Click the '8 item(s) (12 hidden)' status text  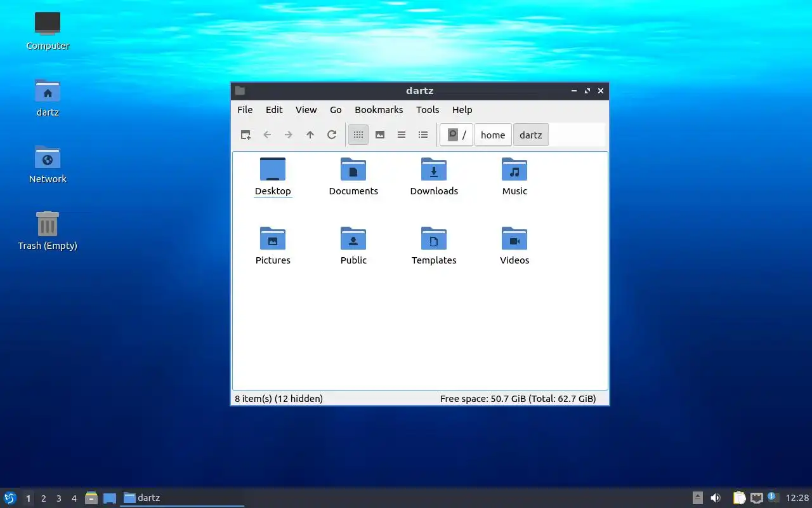[278, 399]
